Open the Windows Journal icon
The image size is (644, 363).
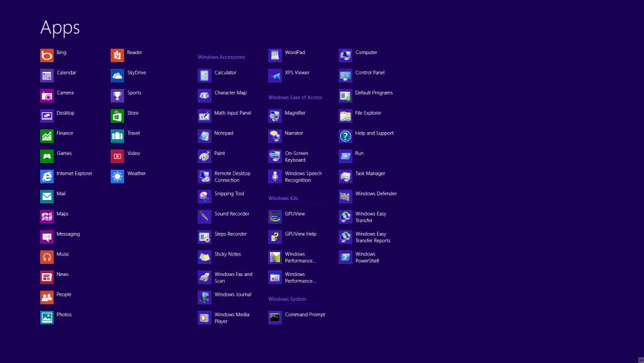(x=204, y=297)
